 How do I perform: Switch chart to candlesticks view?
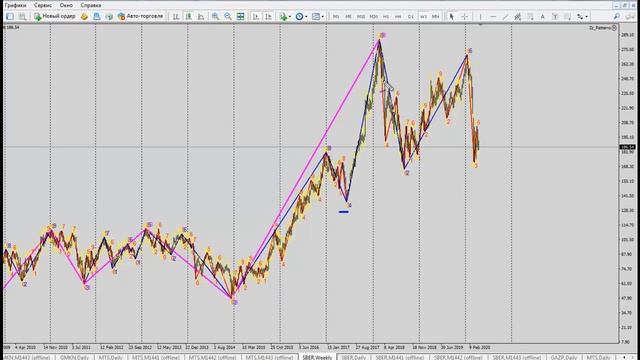click(189, 16)
